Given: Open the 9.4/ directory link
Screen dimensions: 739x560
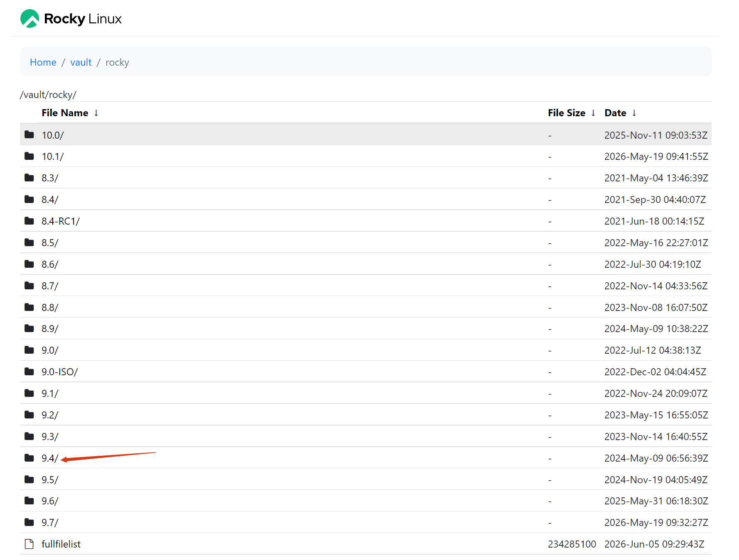Looking at the screenshot, I should pos(50,458).
